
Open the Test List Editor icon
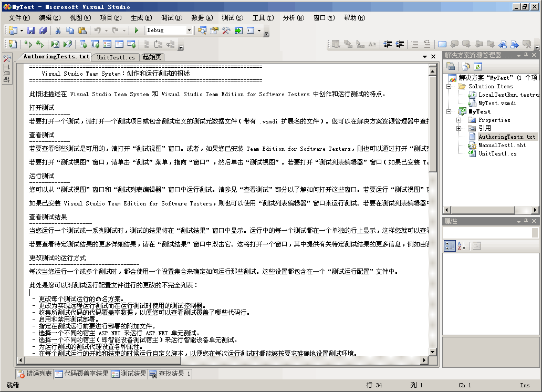[x=95, y=44]
